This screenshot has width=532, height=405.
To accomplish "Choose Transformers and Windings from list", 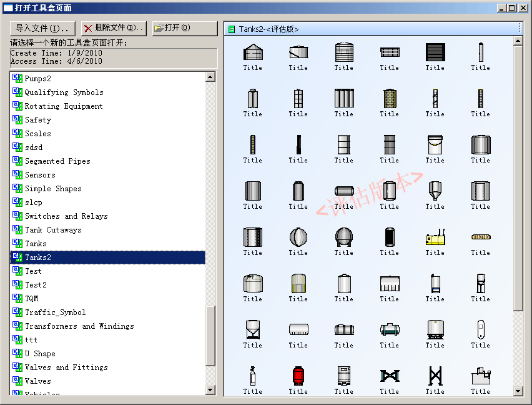I will (79, 326).
